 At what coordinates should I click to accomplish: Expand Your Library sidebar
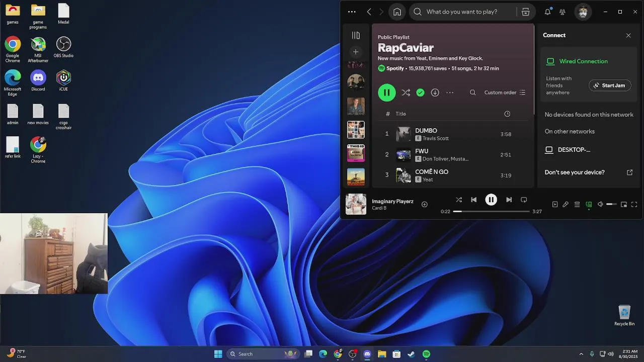(356, 35)
